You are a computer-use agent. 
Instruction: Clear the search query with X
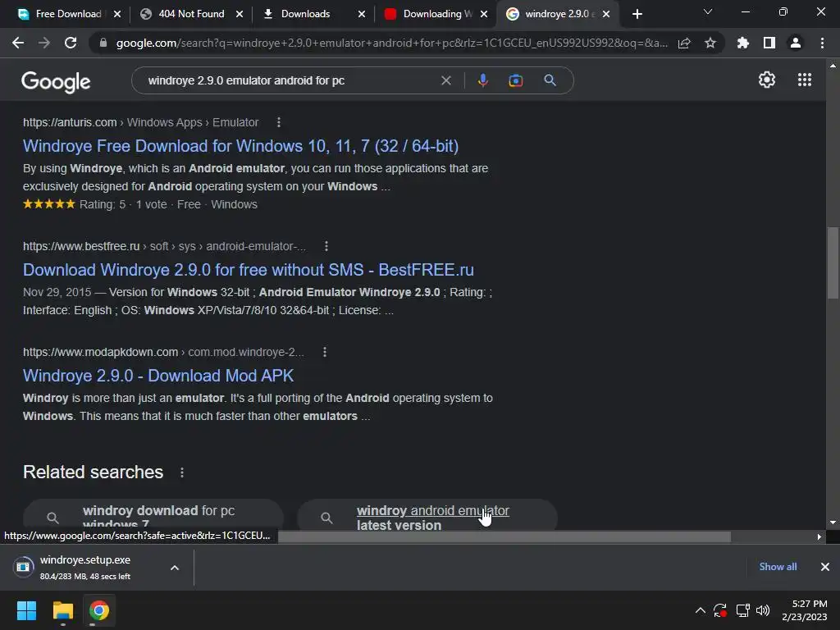click(x=445, y=80)
